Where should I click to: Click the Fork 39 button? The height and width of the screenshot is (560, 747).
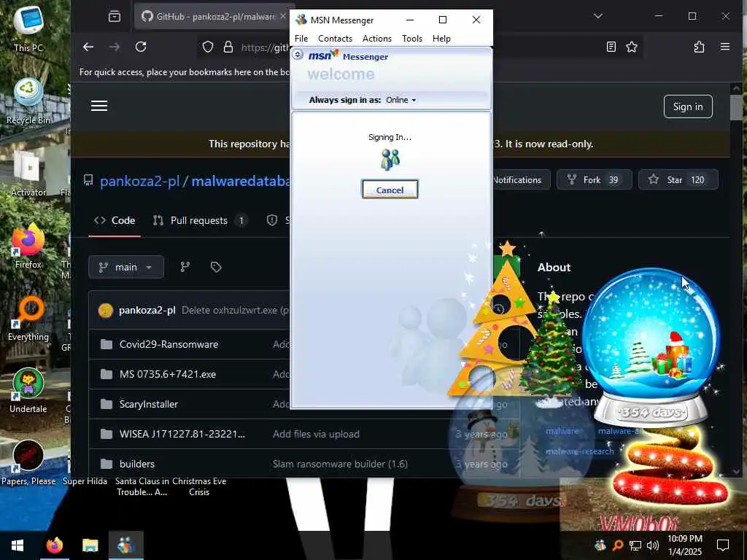point(594,180)
